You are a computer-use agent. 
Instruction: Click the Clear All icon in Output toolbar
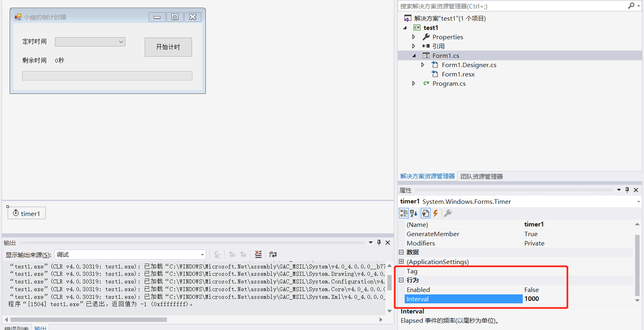coord(258,254)
